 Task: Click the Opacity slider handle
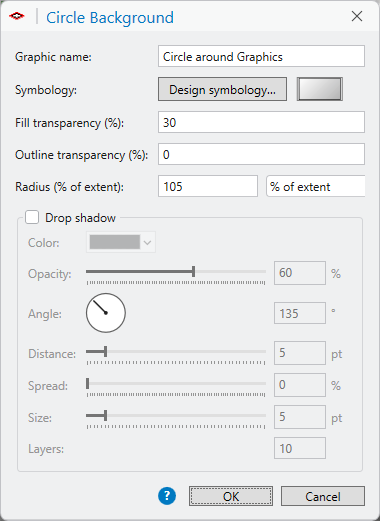[x=194, y=272]
